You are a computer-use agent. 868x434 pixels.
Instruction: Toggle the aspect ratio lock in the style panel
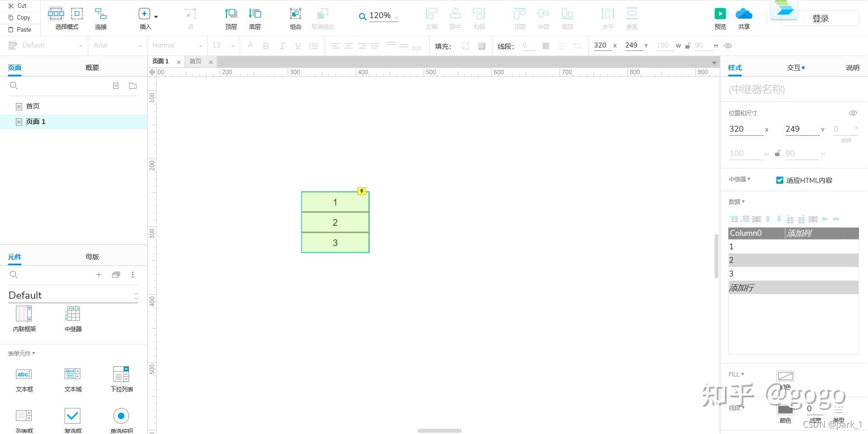click(777, 153)
